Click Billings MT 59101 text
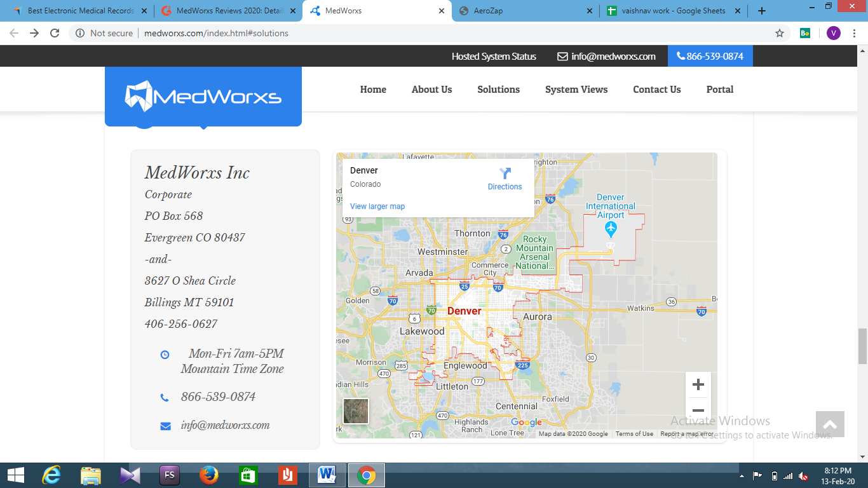 (x=189, y=302)
